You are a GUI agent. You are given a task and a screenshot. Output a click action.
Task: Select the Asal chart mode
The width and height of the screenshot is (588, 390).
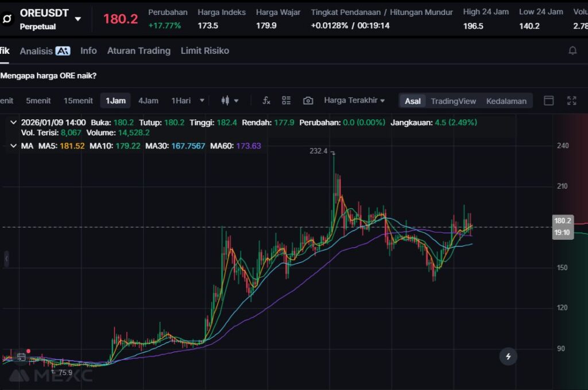click(x=412, y=101)
